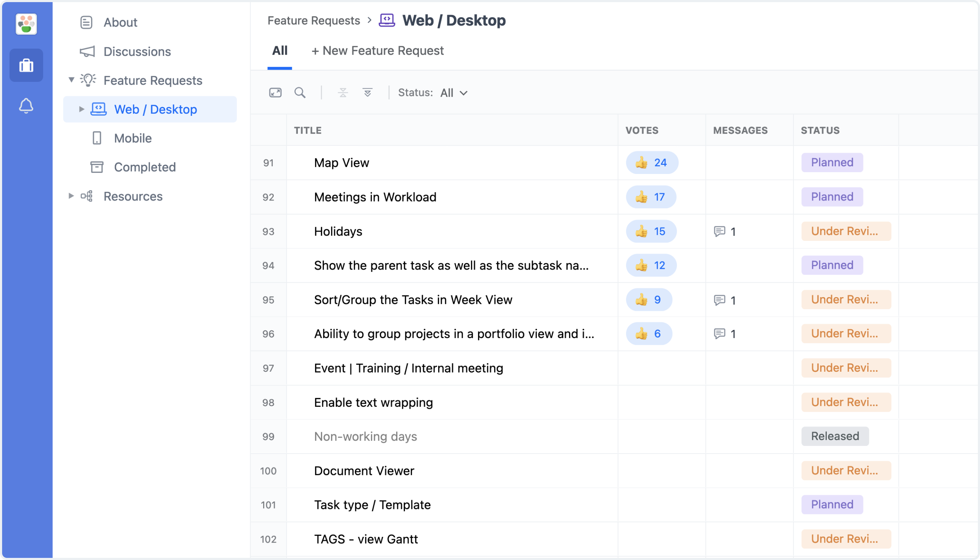Click the Discussions megaphone icon
Screen dimensions: 980x560
pyautogui.click(x=87, y=51)
